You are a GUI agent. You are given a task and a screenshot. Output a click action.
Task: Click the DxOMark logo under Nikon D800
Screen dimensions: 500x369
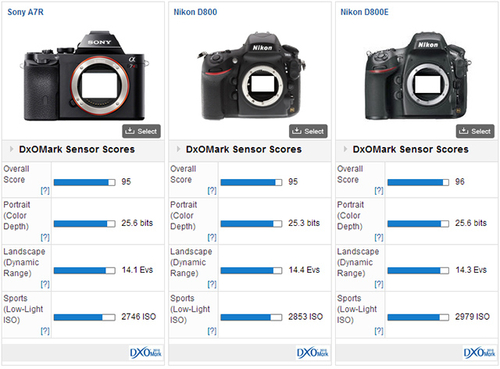coord(312,353)
